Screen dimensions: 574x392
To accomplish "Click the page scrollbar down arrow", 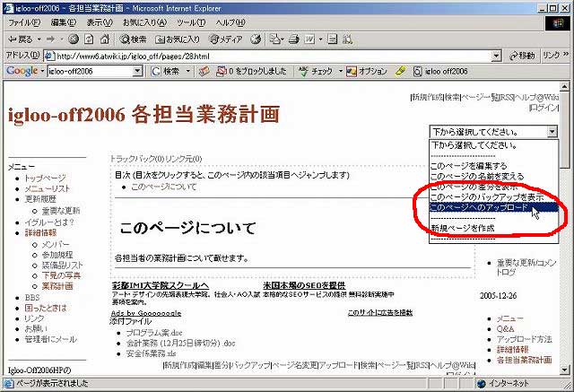I will (564, 370).
